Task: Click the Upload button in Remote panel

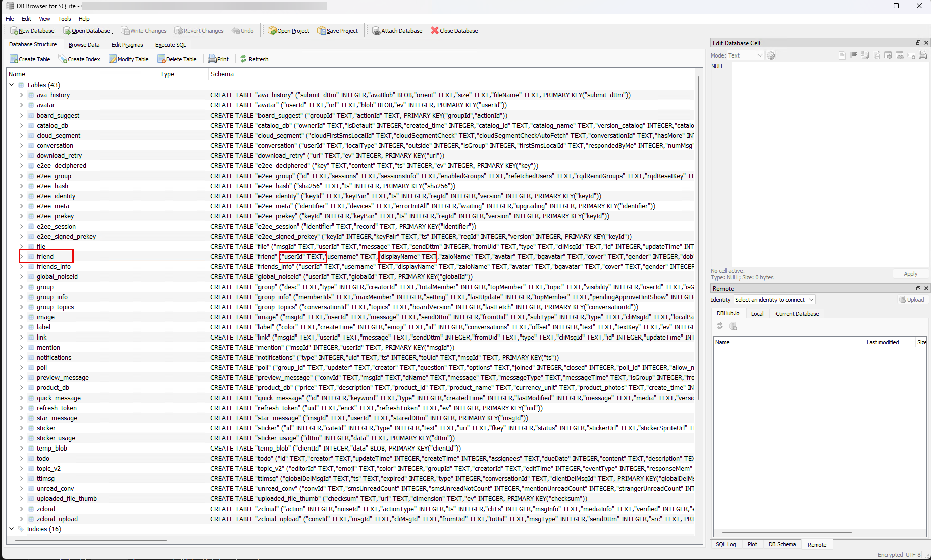Action: [912, 300]
